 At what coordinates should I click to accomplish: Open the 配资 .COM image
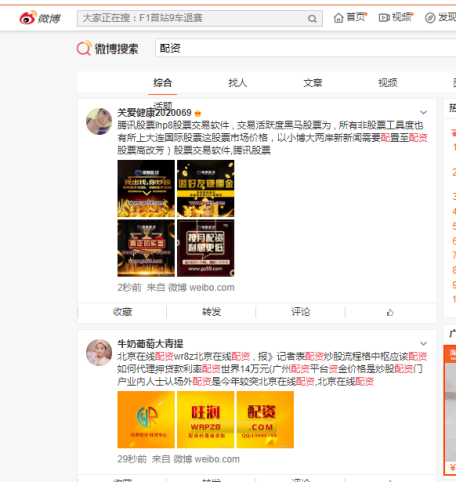265,420
